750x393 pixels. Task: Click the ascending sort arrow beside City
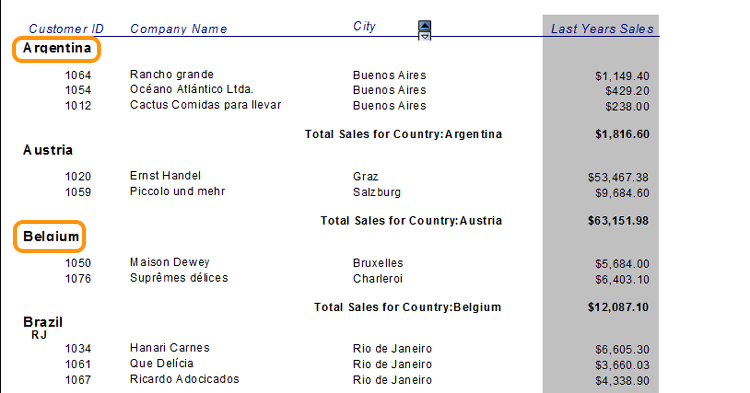point(424,26)
